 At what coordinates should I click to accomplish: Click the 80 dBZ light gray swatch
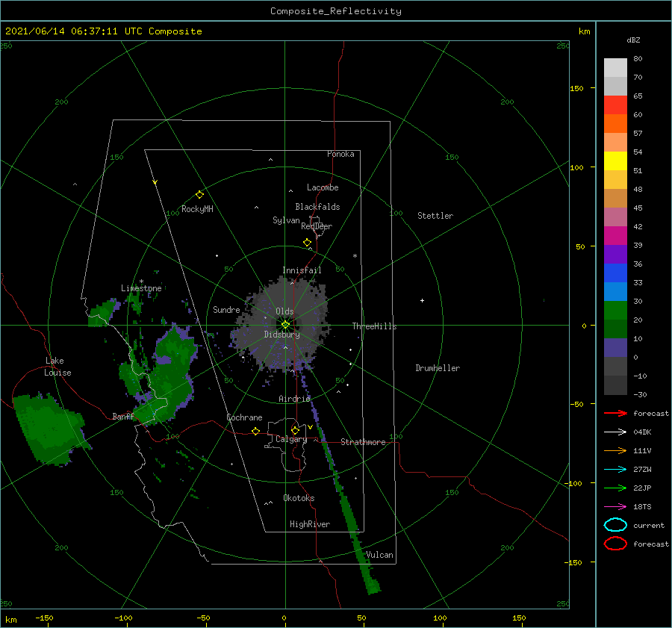615,68
